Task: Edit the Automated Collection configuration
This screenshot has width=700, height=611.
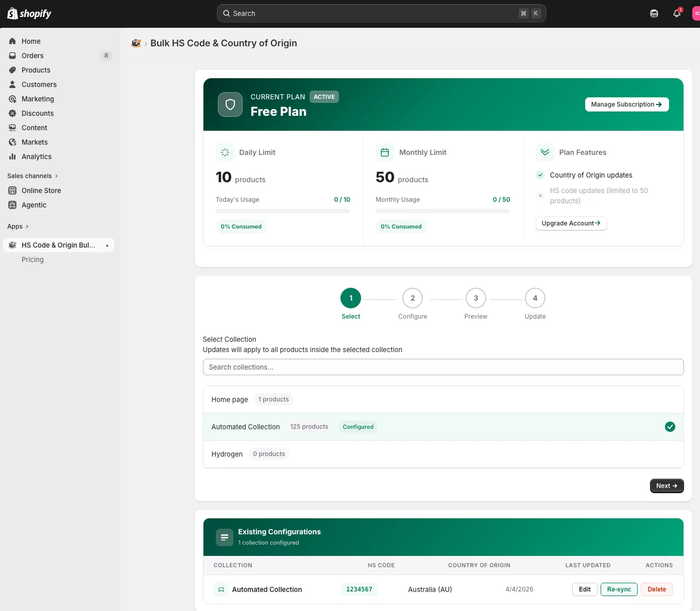Action: click(585, 589)
